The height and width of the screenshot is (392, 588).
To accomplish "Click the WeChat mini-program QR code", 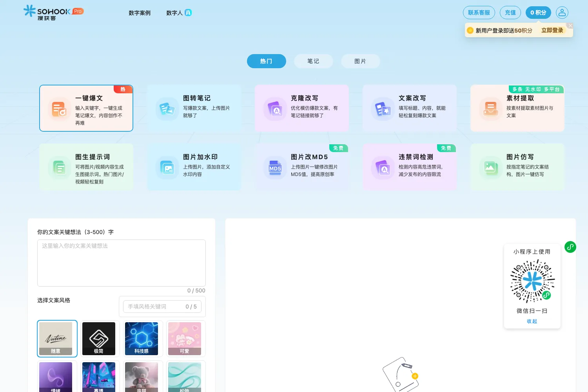I will coord(532,281).
